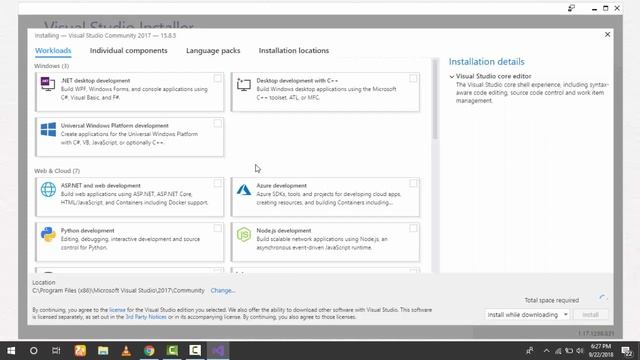Open Cortana search circle on taskbar
Screen dimensions: 640x360
click(33, 351)
